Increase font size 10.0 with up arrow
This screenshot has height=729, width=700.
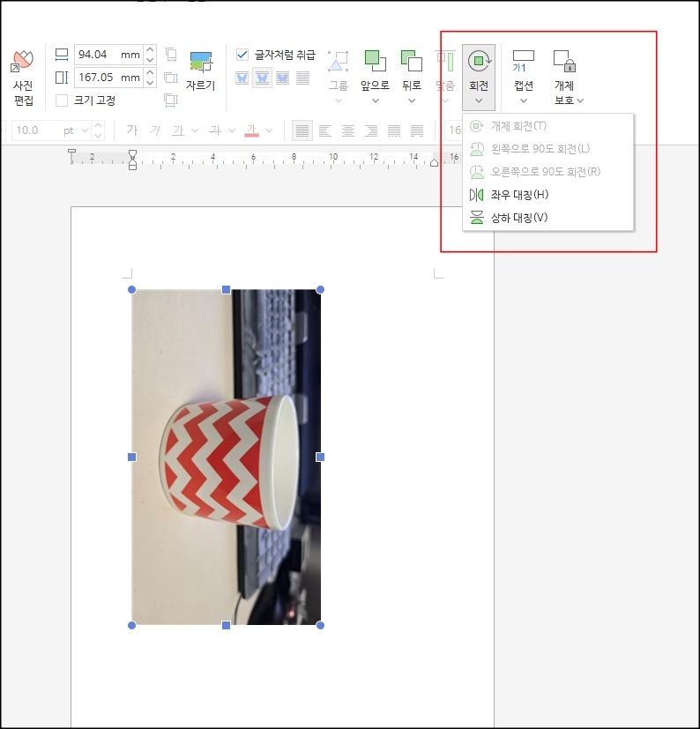coord(97,125)
